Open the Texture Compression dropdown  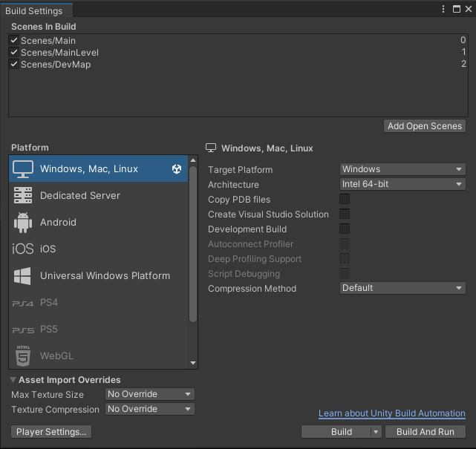150,409
